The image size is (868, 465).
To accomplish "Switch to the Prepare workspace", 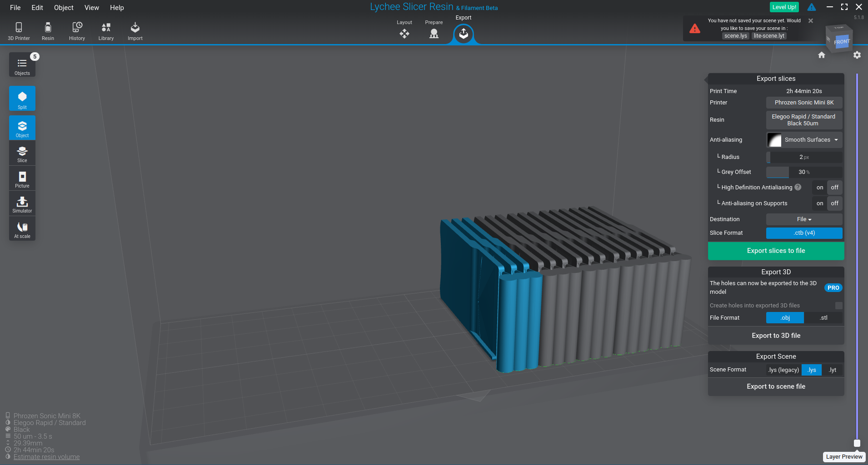I will point(434,30).
